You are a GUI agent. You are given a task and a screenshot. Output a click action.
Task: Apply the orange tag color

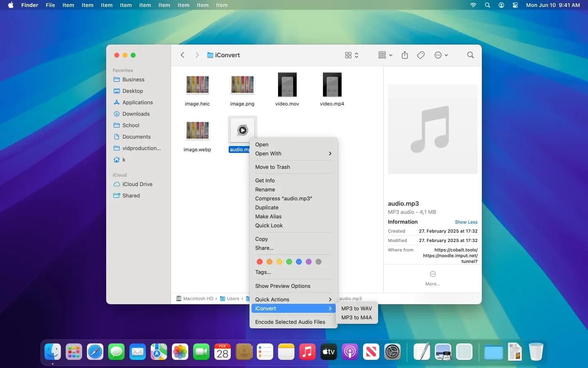(269, 262)
